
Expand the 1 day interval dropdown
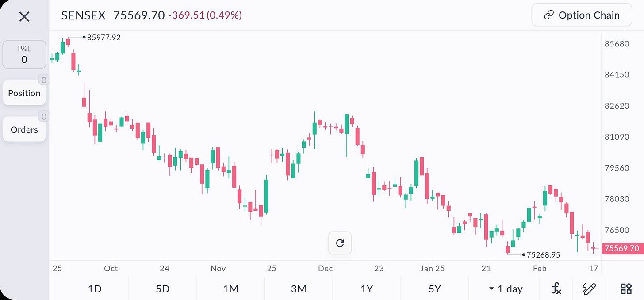(x=506, y=289)
